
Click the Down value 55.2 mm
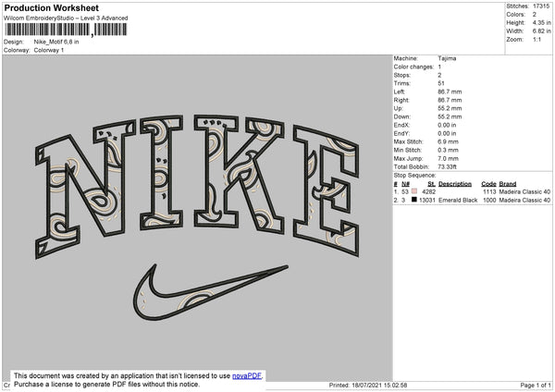[450, 116]
